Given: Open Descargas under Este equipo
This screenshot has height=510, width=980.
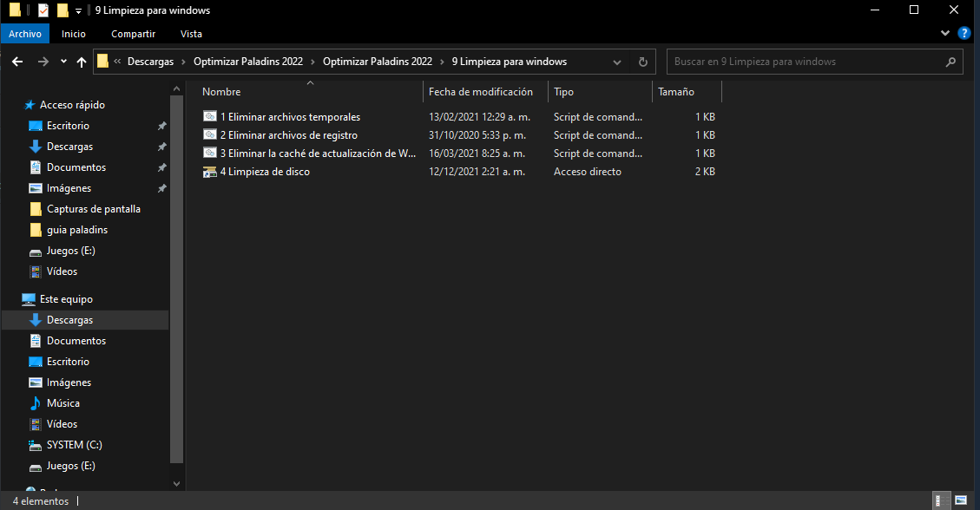Looking at the screenshot, I should 85,319.
